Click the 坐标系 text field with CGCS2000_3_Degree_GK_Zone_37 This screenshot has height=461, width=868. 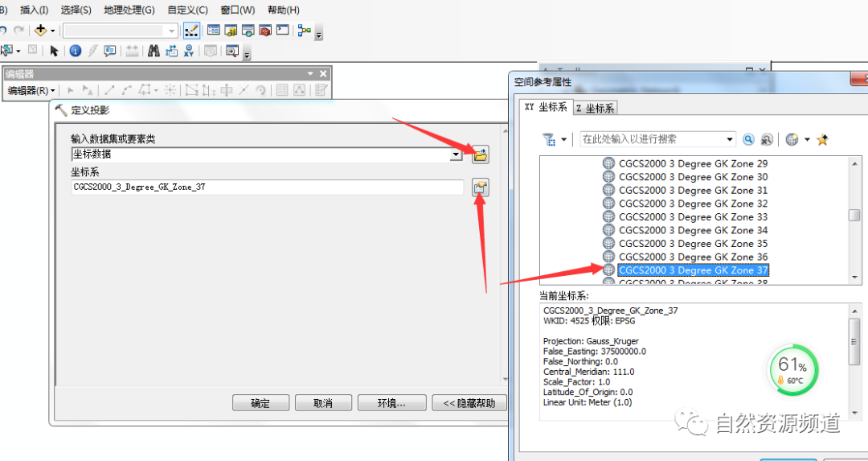pos(268,187)
